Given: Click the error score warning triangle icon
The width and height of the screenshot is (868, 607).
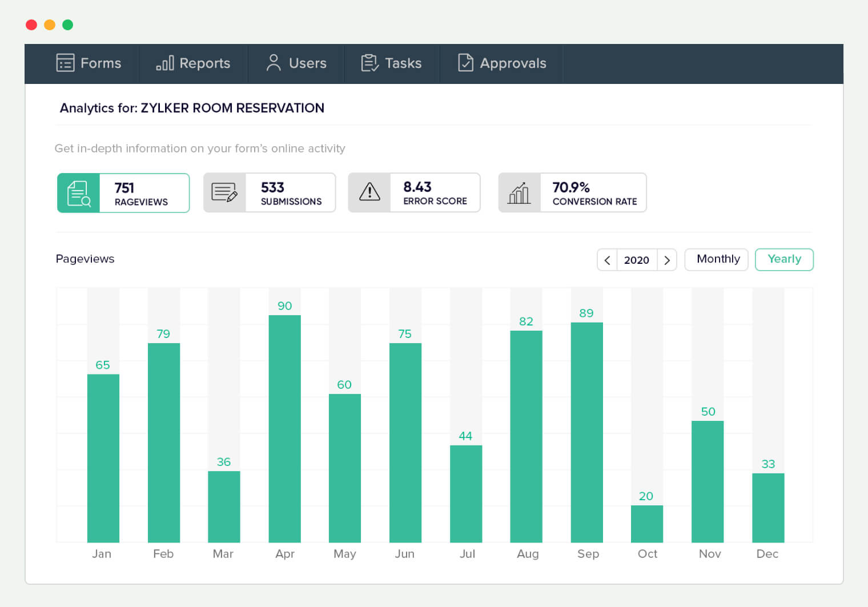Looking at the screenshot, I should click(369, 192).
